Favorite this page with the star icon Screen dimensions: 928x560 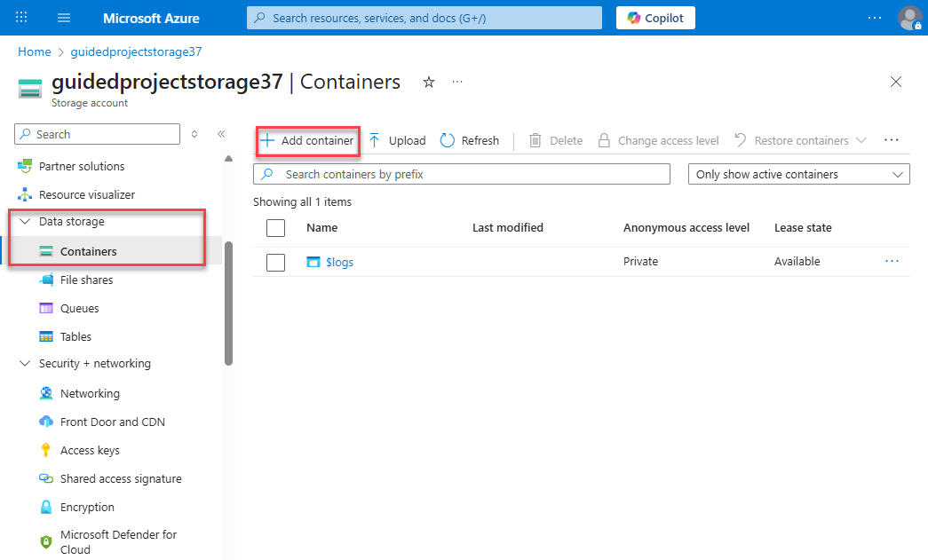tap(429, 83)
